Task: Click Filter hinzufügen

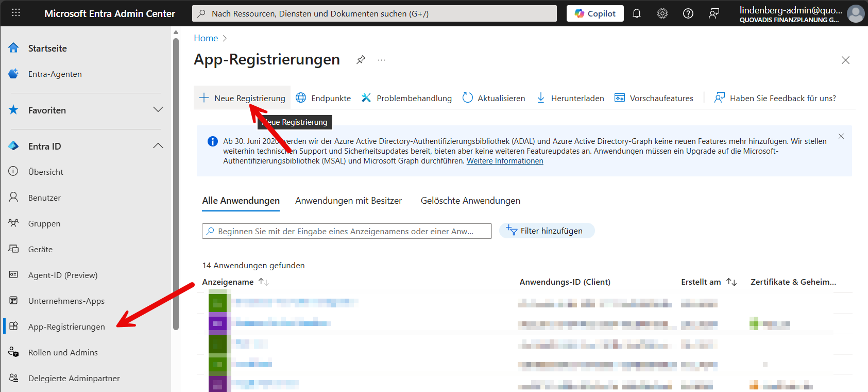Action: pos(547,231)
